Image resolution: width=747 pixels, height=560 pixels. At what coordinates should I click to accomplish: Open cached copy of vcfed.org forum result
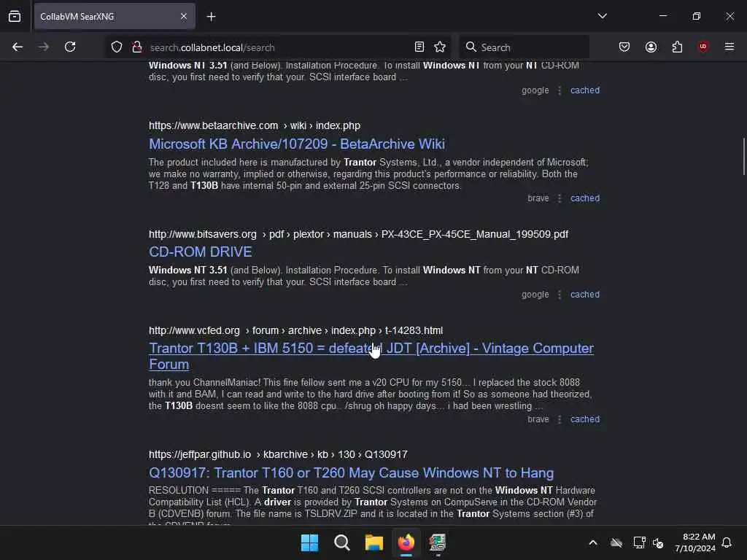tap(585, 419)
